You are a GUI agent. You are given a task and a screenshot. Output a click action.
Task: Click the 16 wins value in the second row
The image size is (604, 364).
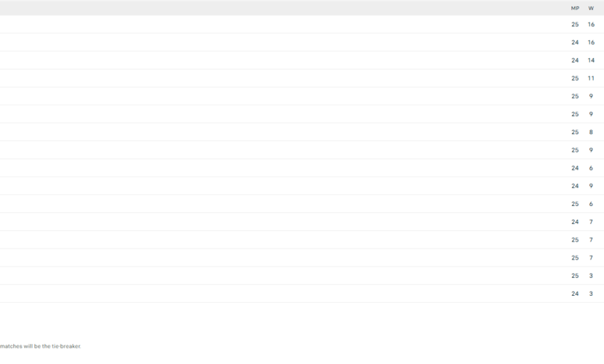tap(591, 43)
